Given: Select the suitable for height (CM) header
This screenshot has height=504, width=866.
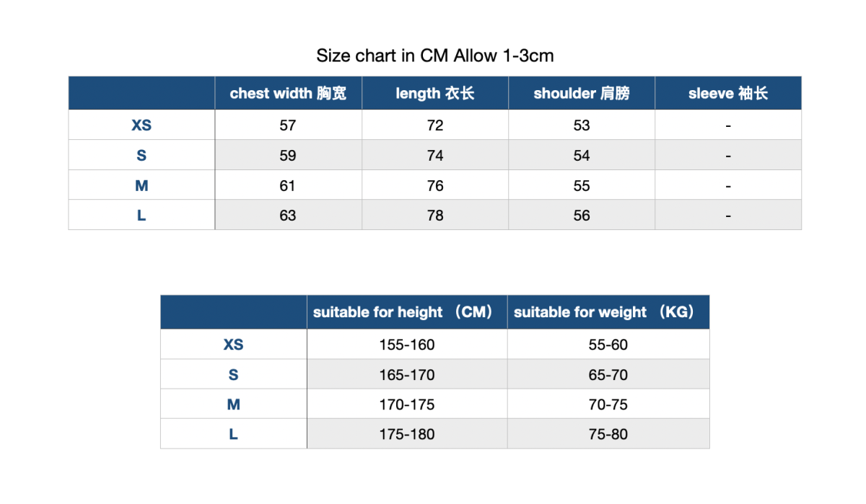Looking at the screenshot, I should click(407, 312).
